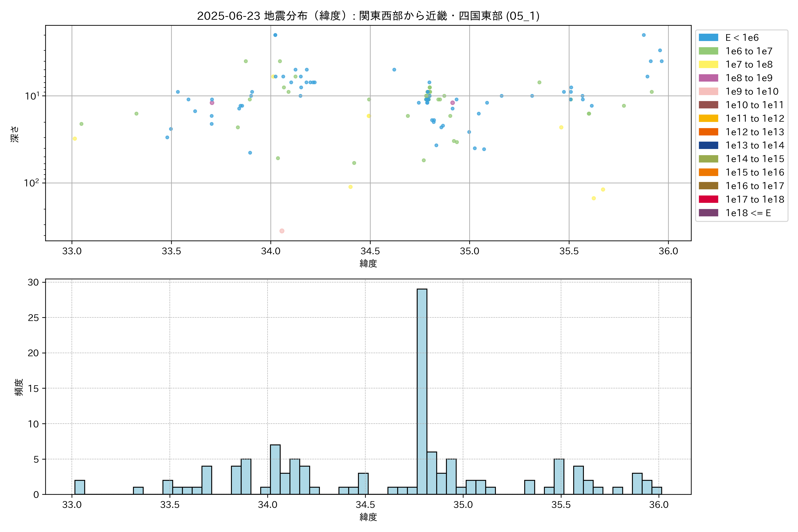
Task: Click the yellow 1e7 to 1e8 legend swatch
Action: [708, 65]
